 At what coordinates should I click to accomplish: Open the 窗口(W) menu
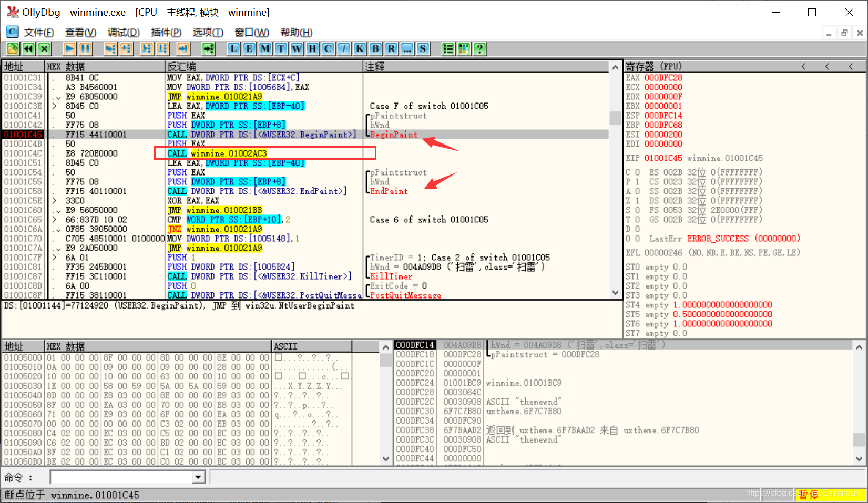pyautogui.click(x=252, y=33)
